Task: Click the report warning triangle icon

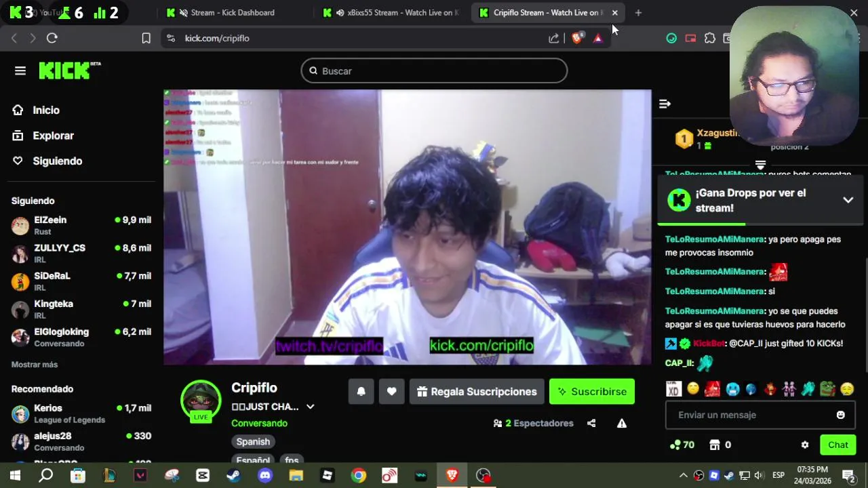Action: click(621, 423)
